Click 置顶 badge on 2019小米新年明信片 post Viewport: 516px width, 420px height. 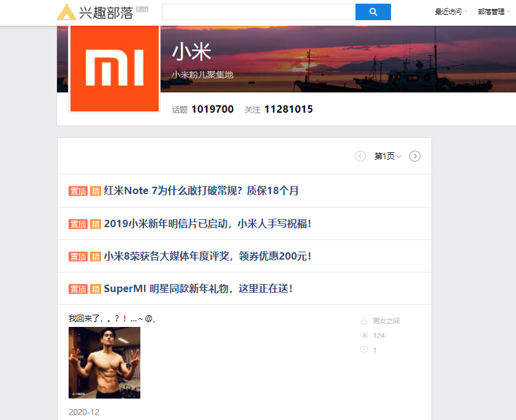(x=78, y=224)
